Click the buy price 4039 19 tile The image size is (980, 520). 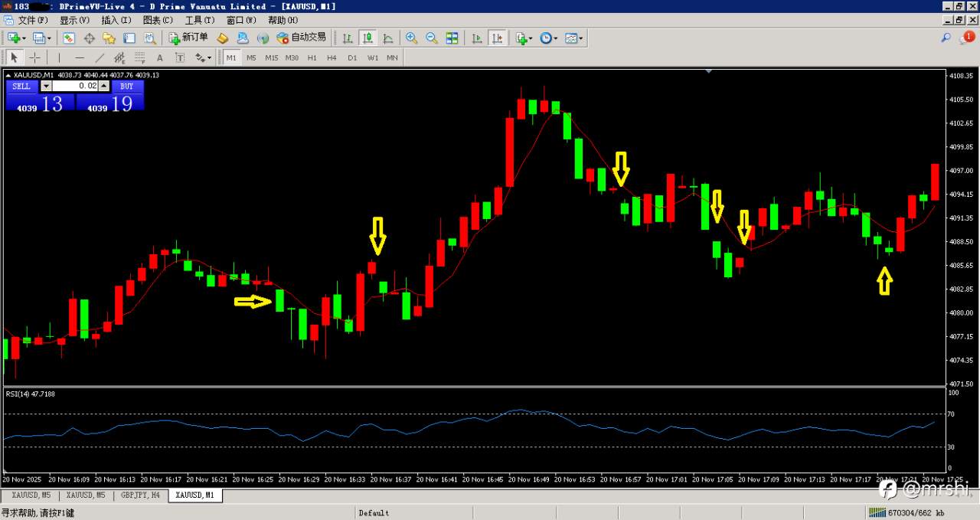109,103
